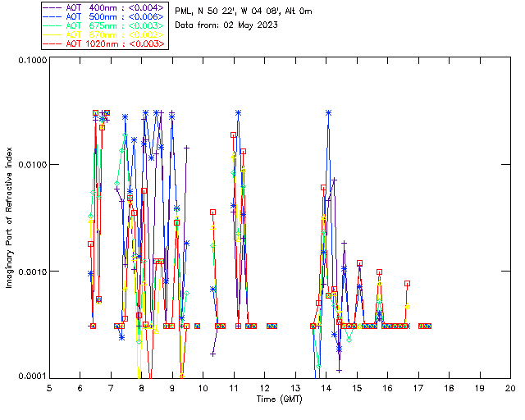Click the x-axis tick label 11

[x=234, y=388]
